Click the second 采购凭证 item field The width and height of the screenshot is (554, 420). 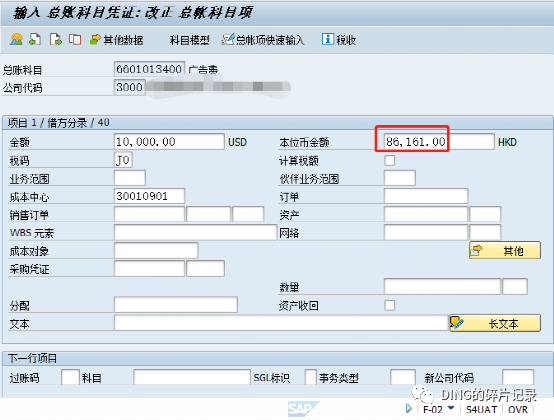point(205,268)
